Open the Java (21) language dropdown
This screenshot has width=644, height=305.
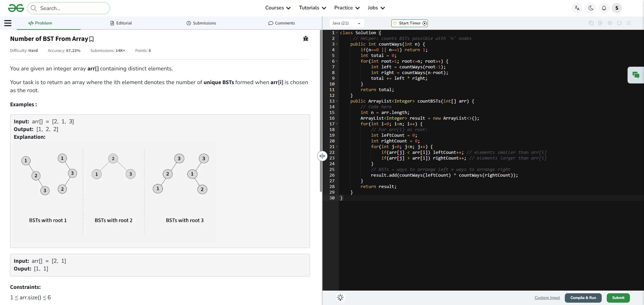[346, 23]
